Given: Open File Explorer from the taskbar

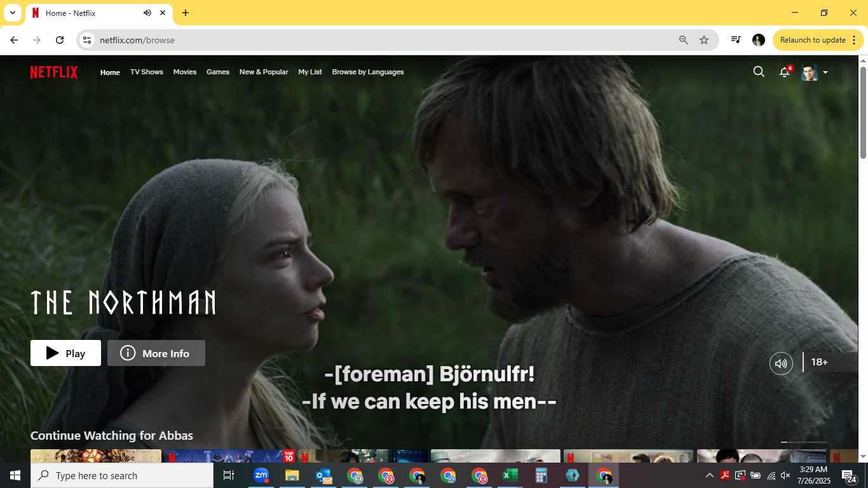Looking at the screenshot, I should point(292,475).
